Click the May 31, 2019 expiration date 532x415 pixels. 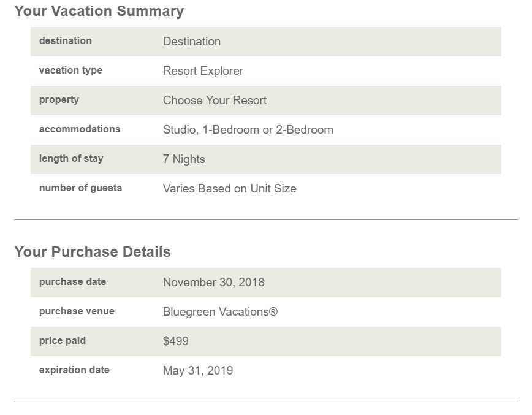tap(198, 371)
